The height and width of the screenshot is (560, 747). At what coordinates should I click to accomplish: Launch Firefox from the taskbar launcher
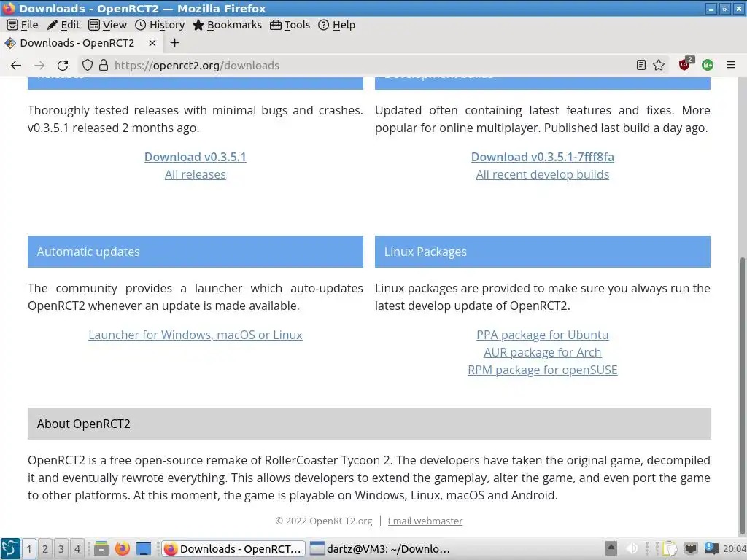pyautogui.click(x=123, y=548)
